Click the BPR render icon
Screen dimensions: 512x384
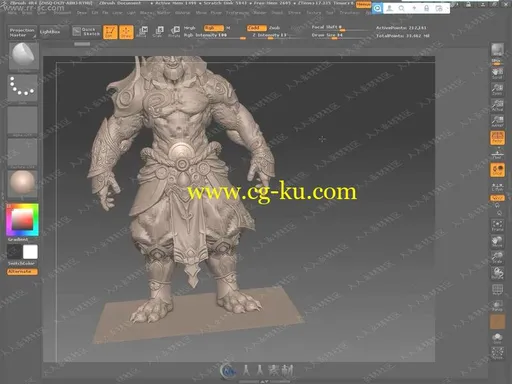tap(497, 50)
